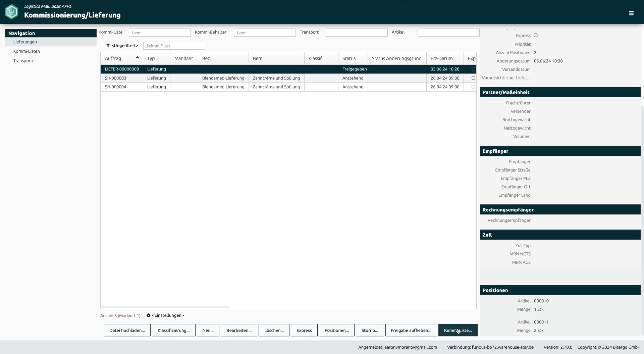Click the Datei hochladen button
Viewport: 644px width, 354px height.
[x=127, y=330]
